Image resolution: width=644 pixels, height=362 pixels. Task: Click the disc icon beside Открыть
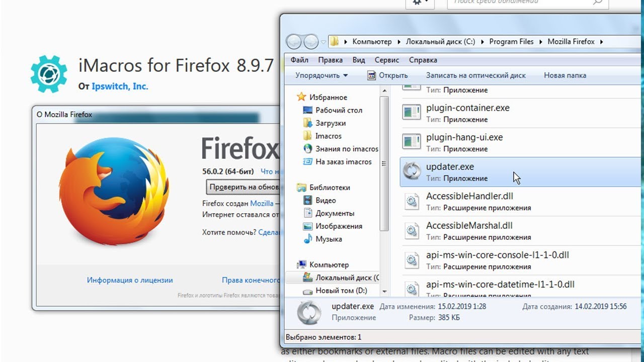click(372, 75)
